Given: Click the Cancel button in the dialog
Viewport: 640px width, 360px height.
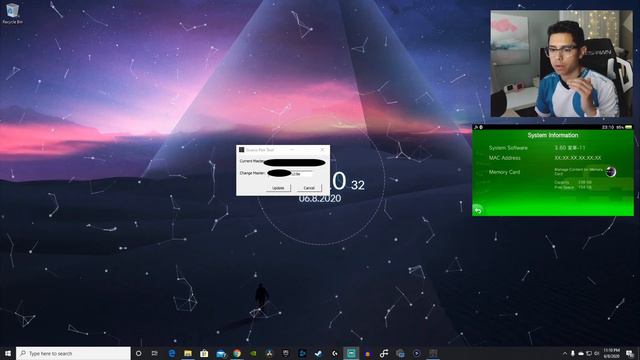Looking at the screenshot, I should pyautogui.click(x=309, y=188).
